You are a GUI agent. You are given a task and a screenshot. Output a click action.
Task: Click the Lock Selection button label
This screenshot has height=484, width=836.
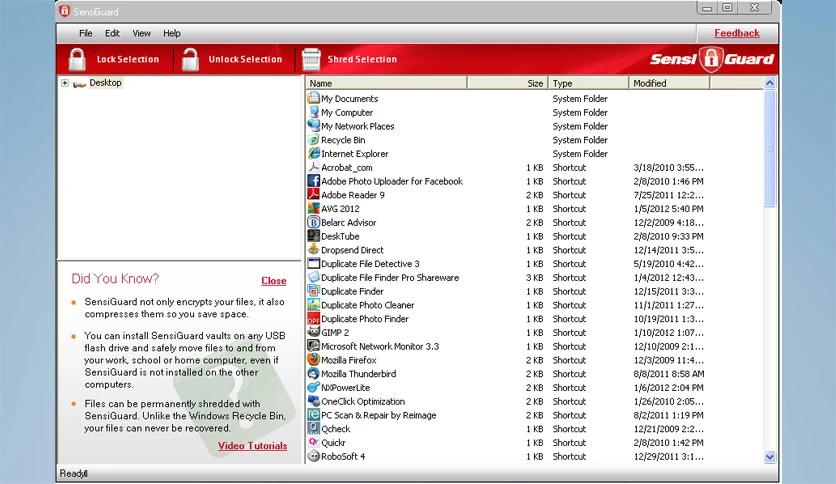point(128,59)
